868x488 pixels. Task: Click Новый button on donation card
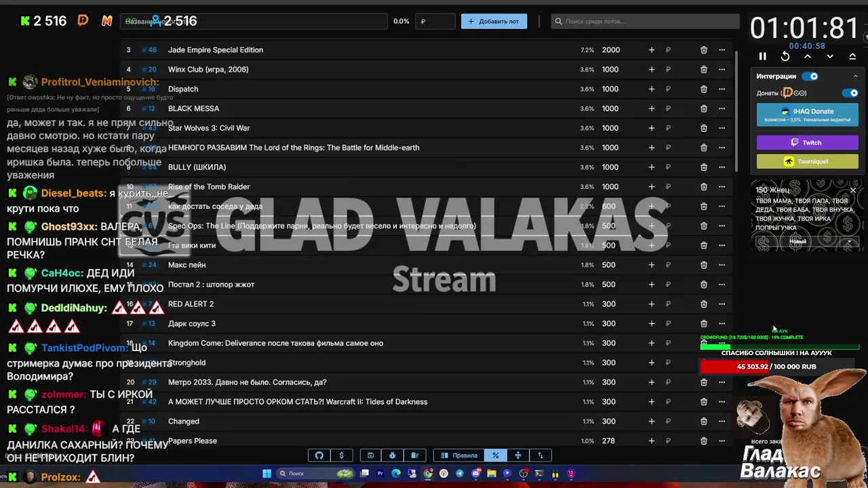coord(797,242)
